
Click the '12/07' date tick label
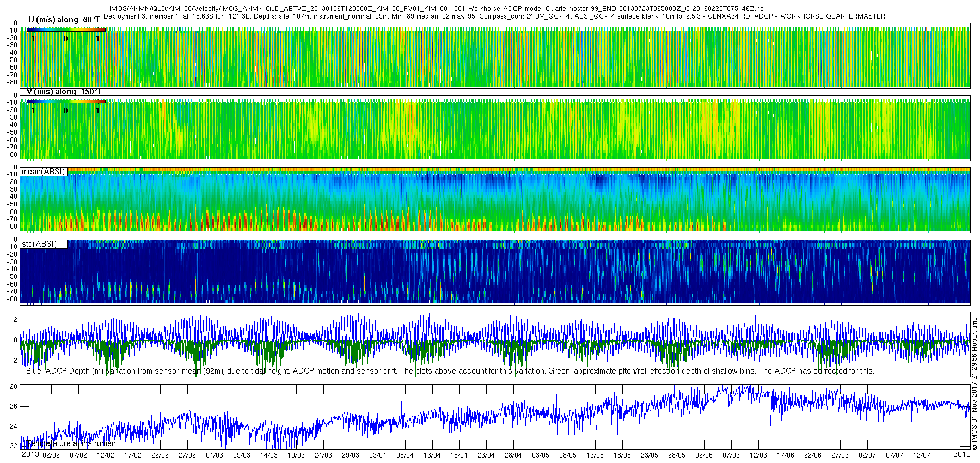click(x=922, y=455)
